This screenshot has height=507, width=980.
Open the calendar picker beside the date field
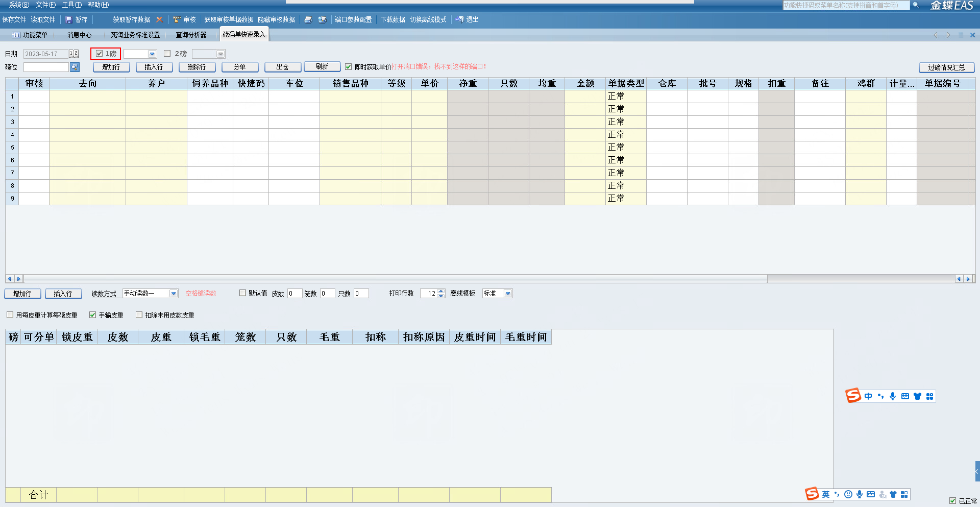[x=73, y=54]
